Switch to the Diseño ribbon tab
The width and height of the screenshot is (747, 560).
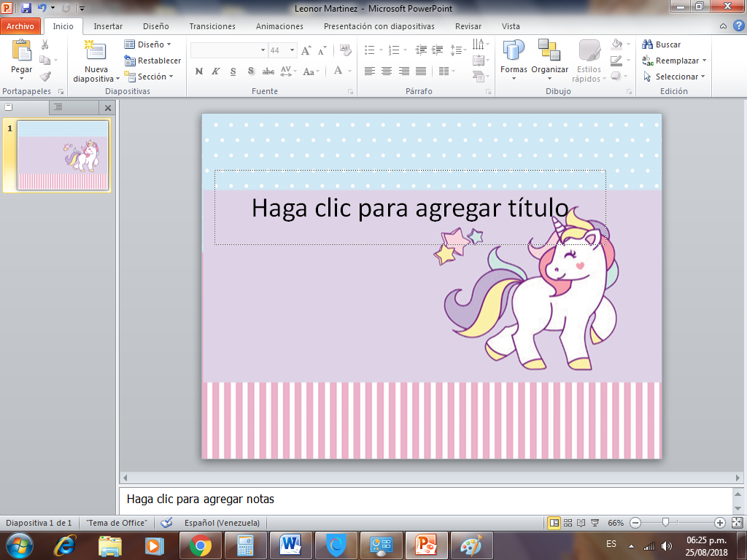pos(156,26)
